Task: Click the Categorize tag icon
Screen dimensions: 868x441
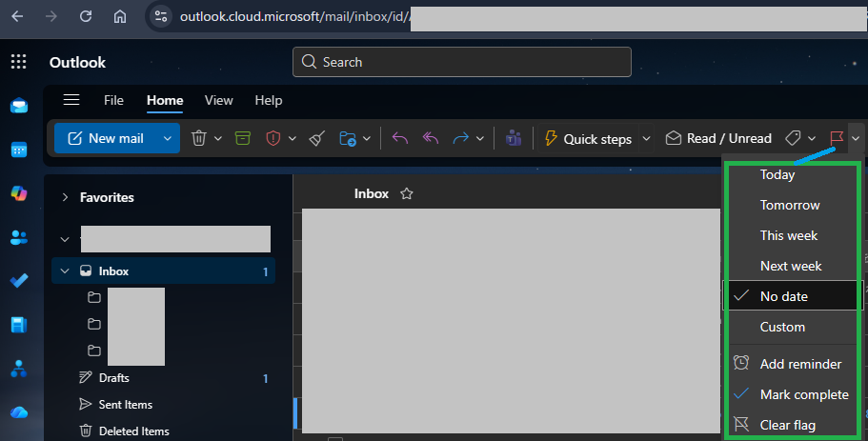Action: coord(794,138)
